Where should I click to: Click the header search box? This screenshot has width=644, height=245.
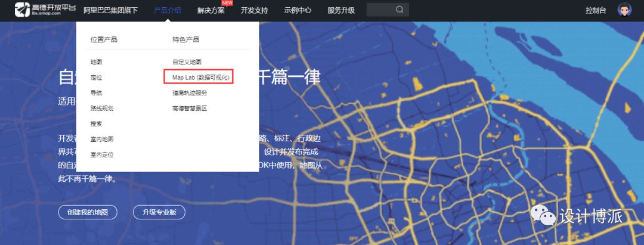(388, 10)
